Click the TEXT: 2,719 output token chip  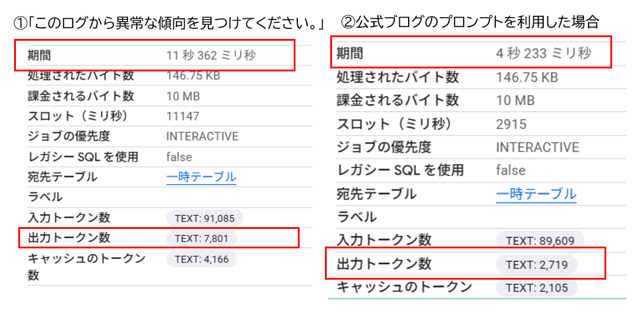(x=537, y=264)
